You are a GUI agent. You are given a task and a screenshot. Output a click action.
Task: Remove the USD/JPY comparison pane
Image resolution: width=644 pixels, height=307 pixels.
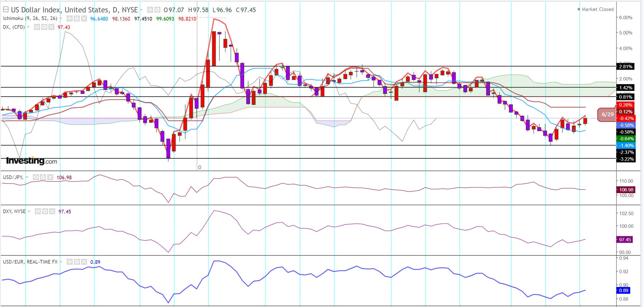coord(50,177)
